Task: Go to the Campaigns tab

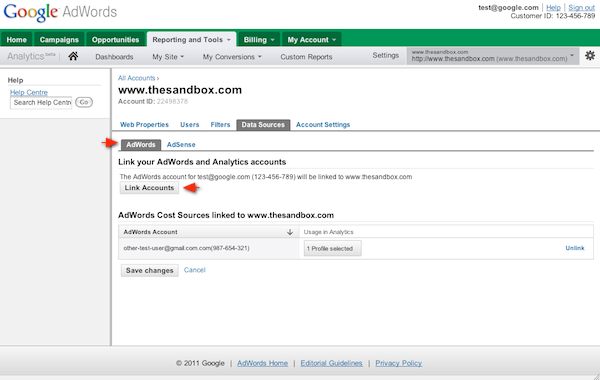Action: (59, 40)
